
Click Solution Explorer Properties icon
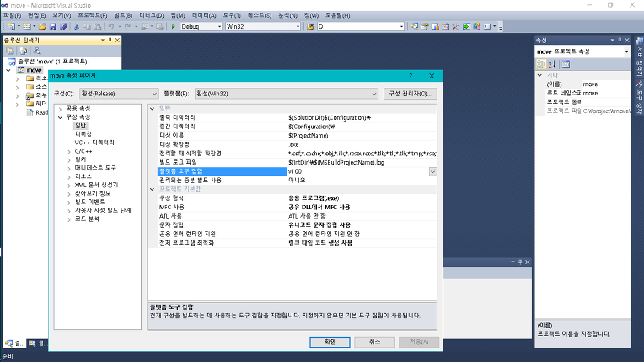[x=10, y=51]
